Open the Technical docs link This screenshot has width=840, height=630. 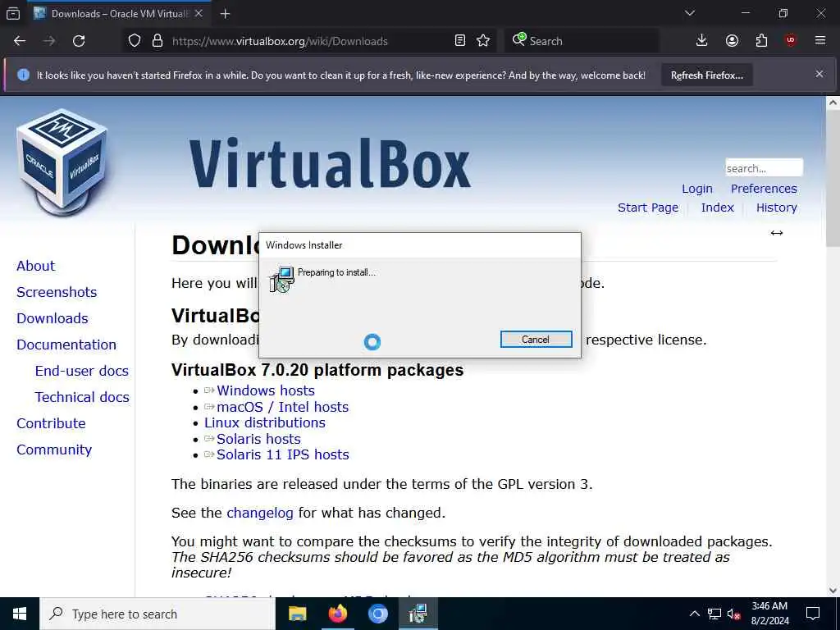pos(82,397)
